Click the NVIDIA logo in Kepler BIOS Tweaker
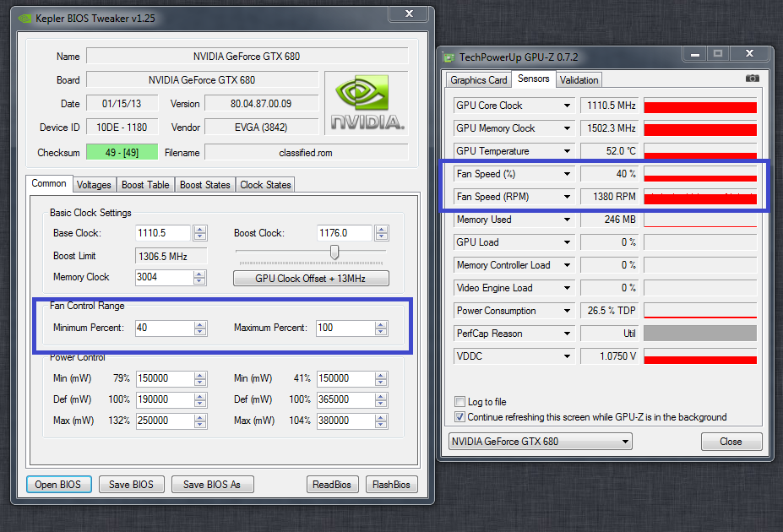The height and width of the screenshot is (532, 783). 367,103
